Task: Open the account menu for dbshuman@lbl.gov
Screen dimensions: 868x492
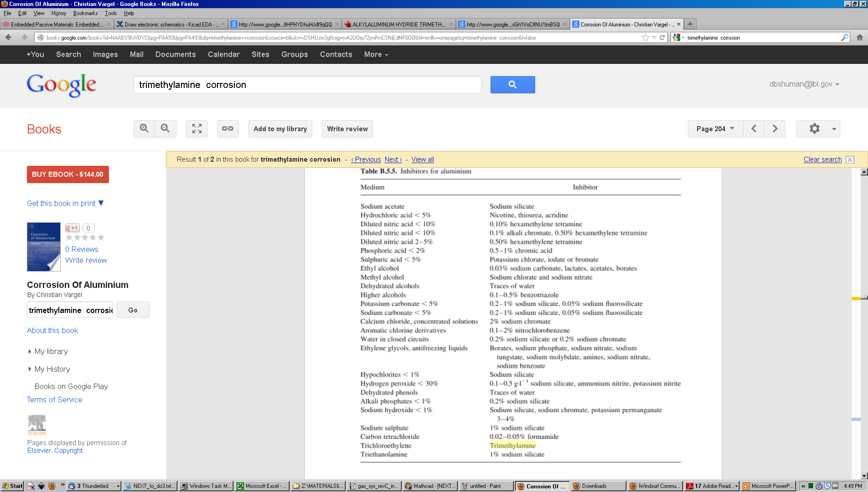Action: (x=804, y=84)
